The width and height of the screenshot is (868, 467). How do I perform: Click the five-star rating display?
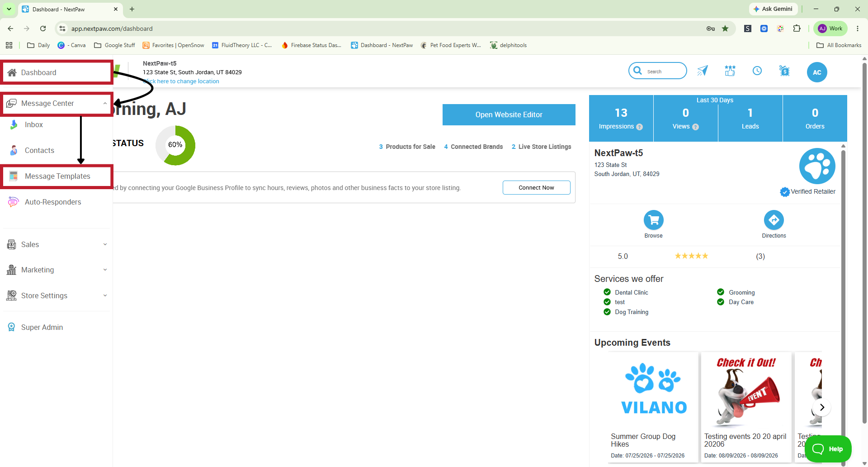(x=692, y=256)
